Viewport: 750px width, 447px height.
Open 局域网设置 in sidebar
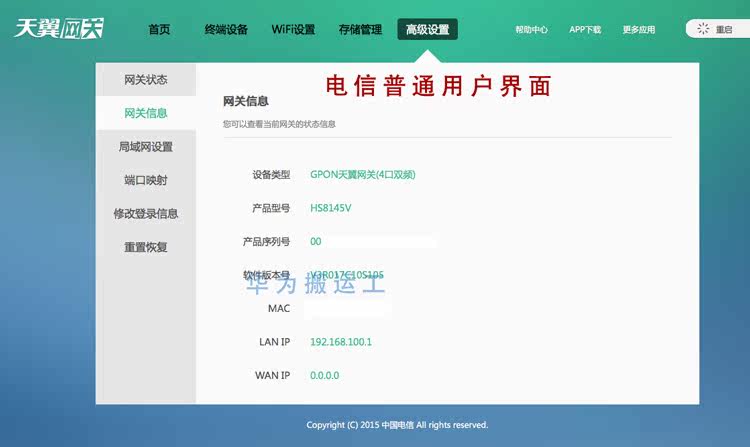146,147
